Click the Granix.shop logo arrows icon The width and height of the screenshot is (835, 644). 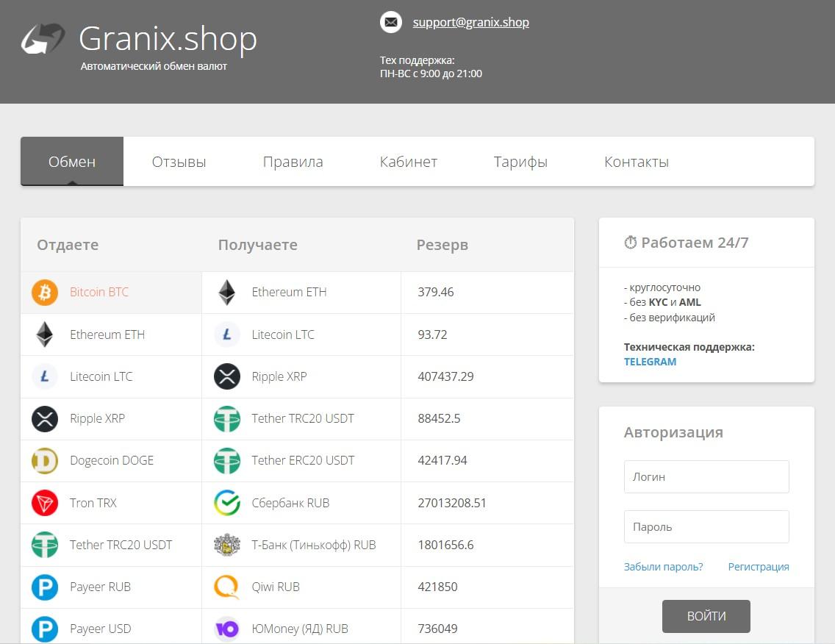[43, 38]
